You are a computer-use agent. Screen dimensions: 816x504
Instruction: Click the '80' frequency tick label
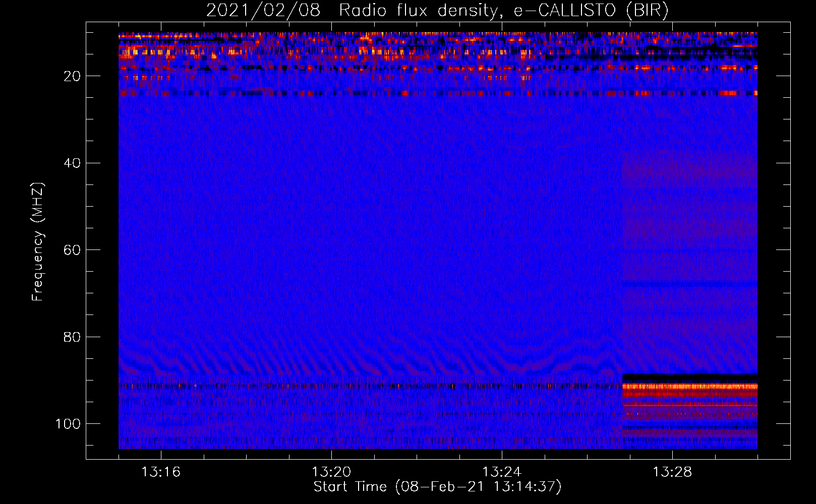[x=72, y=337]
